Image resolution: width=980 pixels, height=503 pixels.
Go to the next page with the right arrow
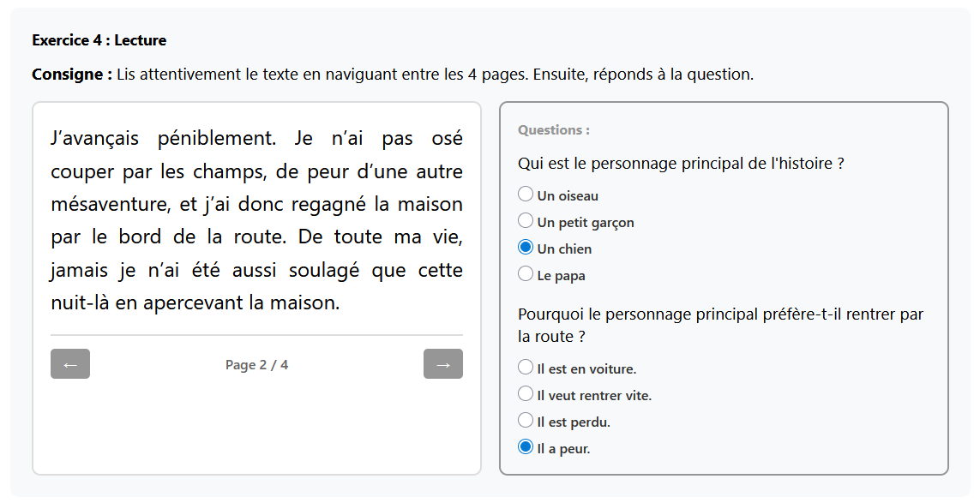pos(442,363)
